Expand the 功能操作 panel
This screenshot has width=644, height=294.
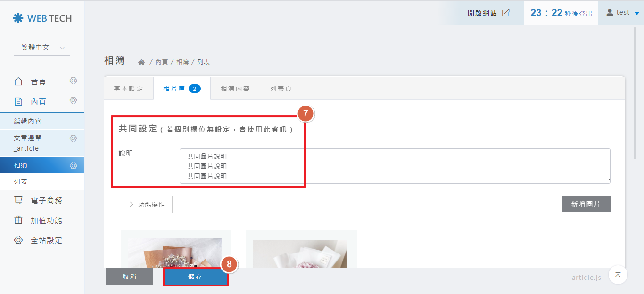(147, 204)
